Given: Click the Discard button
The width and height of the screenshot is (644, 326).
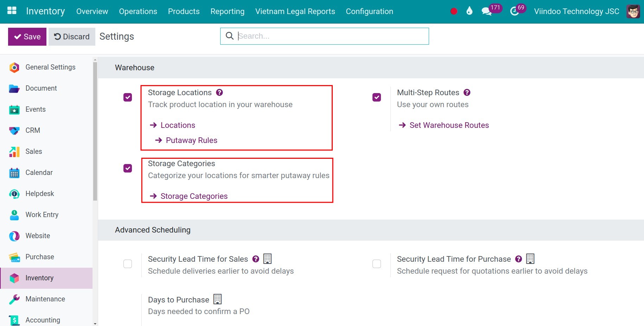Looking at the screenshot, I should coord(72,37).
